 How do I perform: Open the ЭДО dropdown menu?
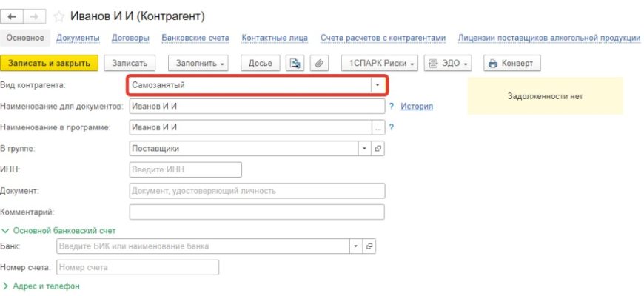pos(449,64)
